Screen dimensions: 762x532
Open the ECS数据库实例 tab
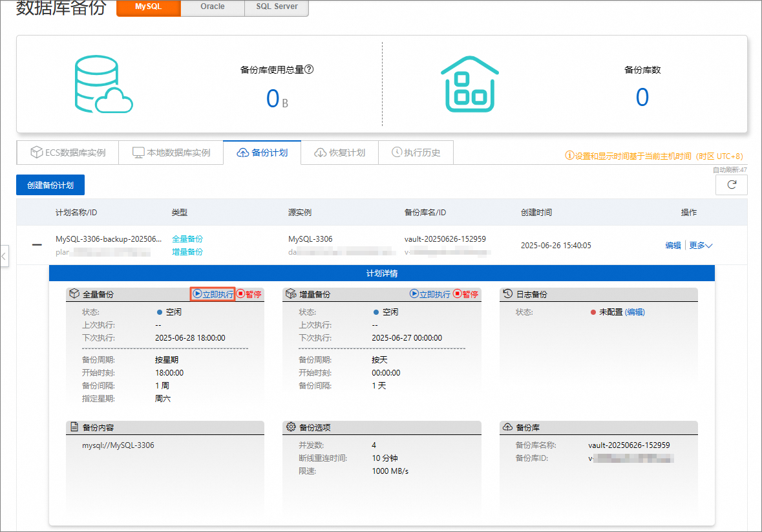tap(68, 153)
